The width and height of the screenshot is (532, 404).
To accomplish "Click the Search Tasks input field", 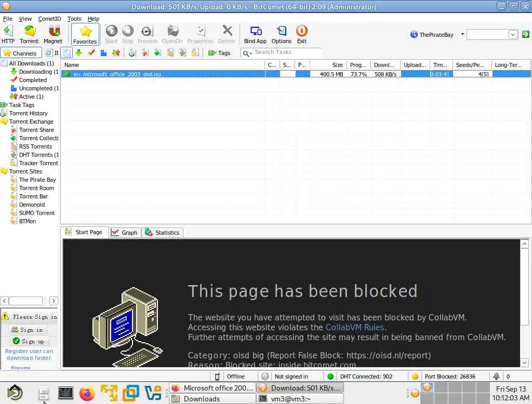I will [x=287, y=52].
